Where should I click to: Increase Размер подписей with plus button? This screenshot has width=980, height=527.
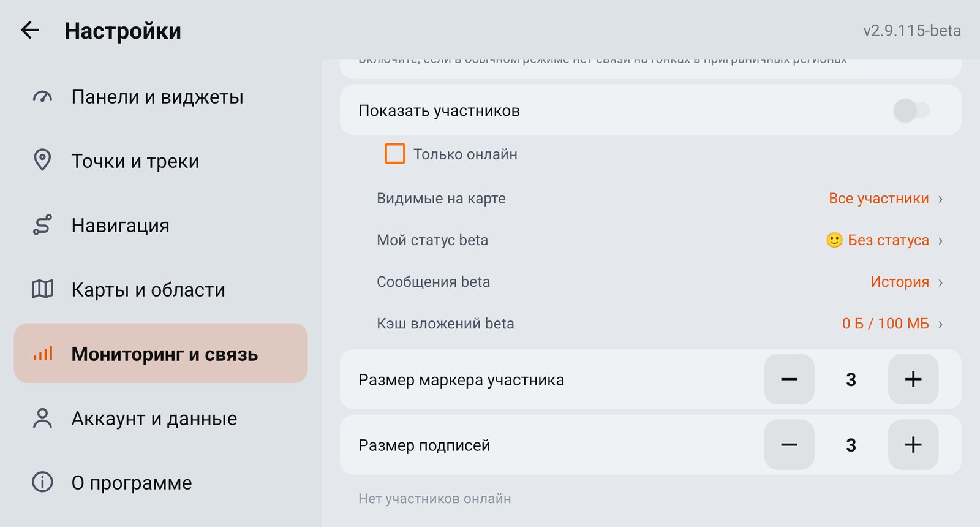click(913, 445)
